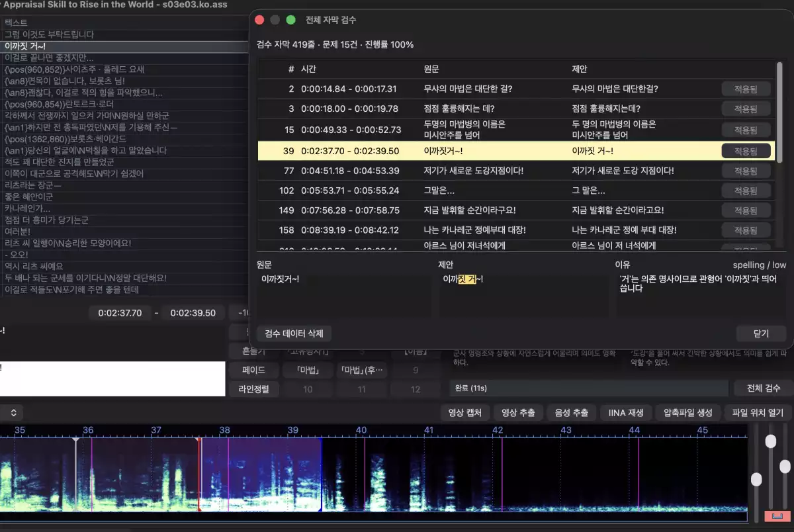Adjust the rightmost vertical slider knob
Screen dimensions: 794x532
[x=785, y=466]
